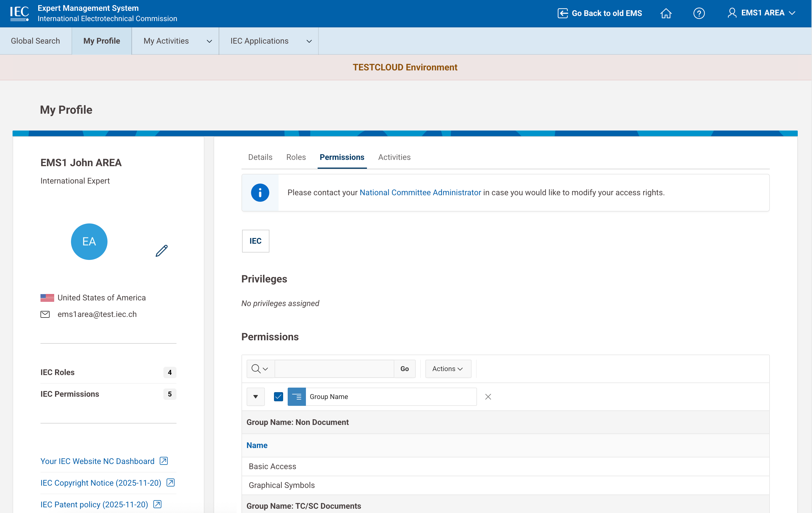Open the Roles tab

[x=296, y=157]
